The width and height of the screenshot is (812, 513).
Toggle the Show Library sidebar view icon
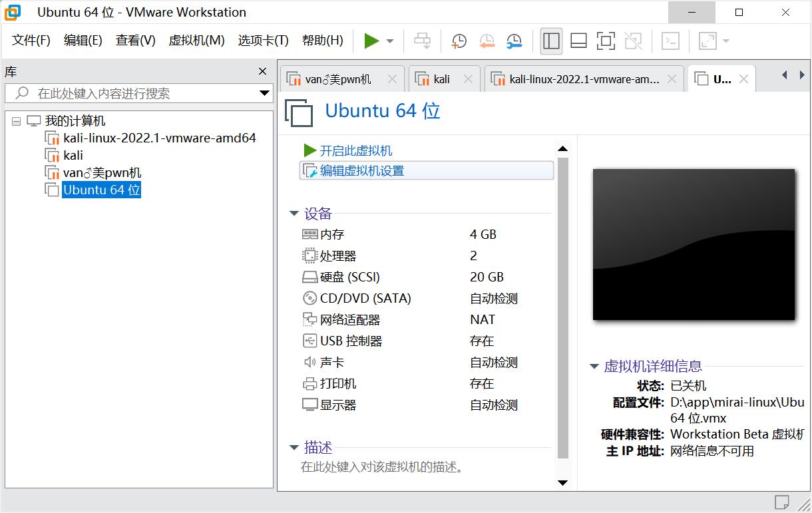coord(551,41)
